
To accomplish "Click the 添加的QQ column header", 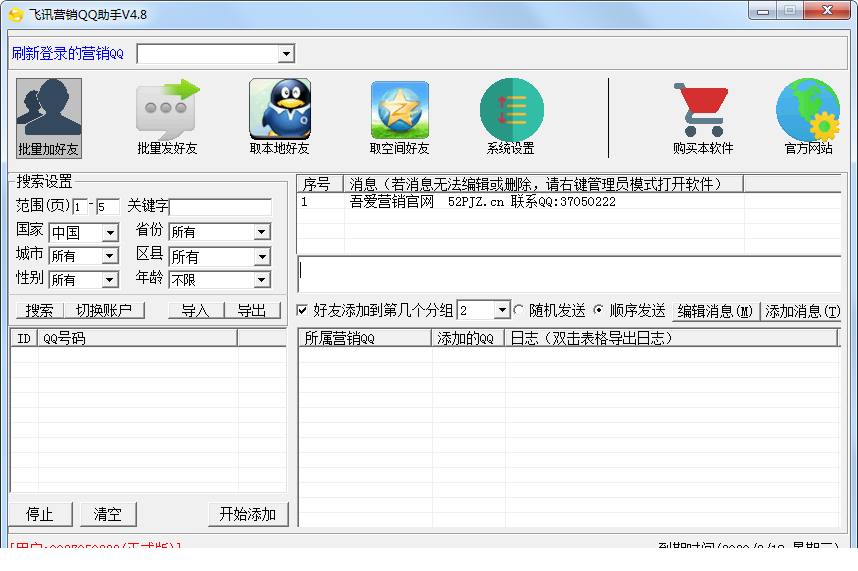I will coord(468,339).
